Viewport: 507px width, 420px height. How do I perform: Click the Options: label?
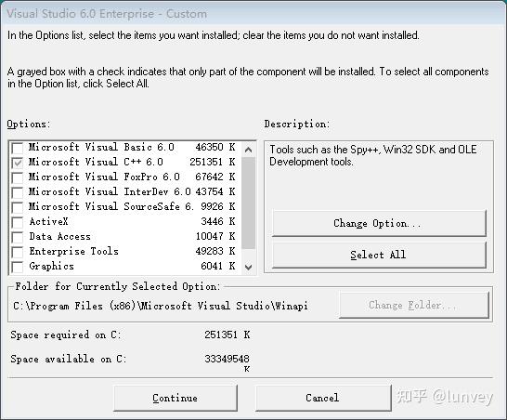(29, 124)
